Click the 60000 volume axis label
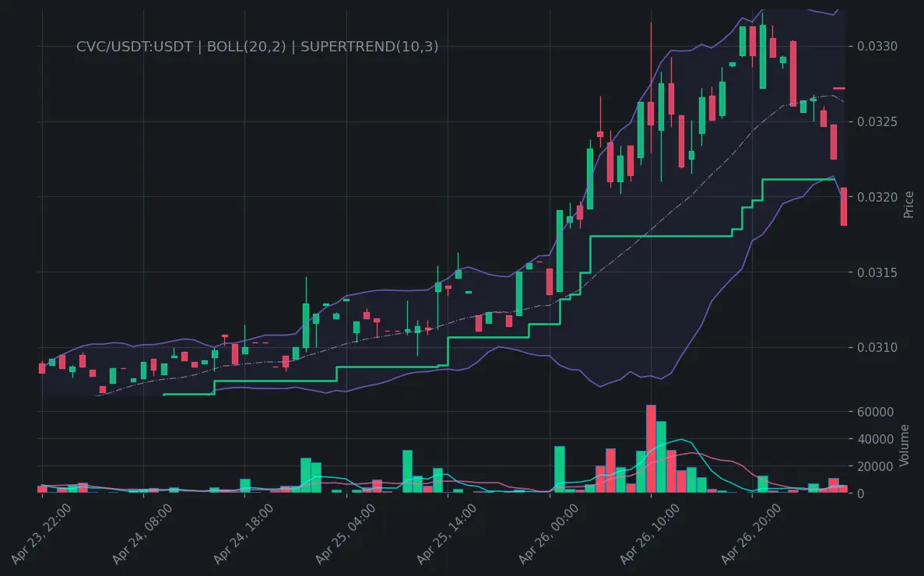Image resolution: width=924 pixels, height=576 pixels. (x=875, y=412)
